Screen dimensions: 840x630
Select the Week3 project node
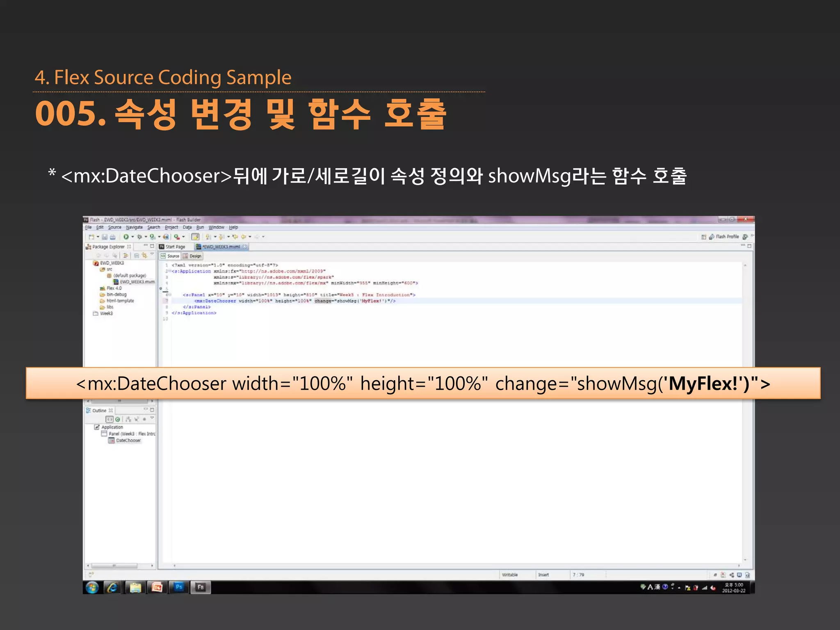tap(103, 313)
